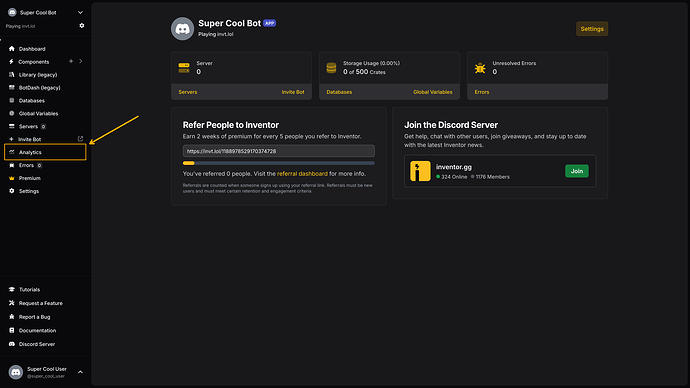Click the BotDash (legacy) icon
Viewport: 690px width, 388px height.
12,88
